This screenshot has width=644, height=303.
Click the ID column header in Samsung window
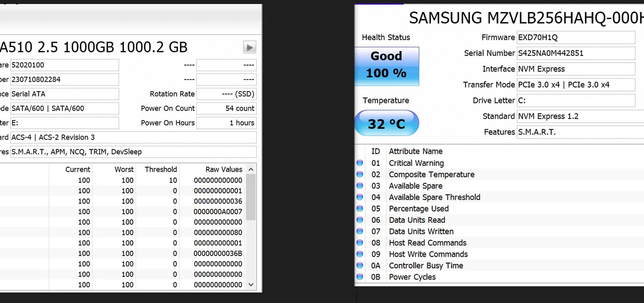tap(375, 151)
